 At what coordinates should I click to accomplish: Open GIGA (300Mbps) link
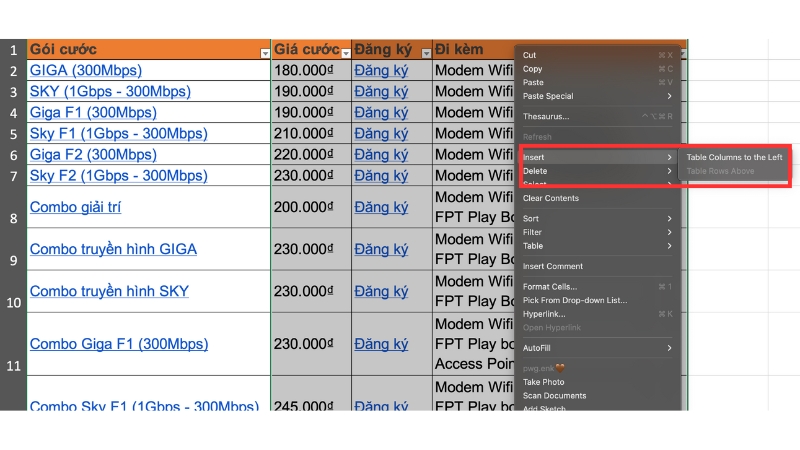86,70
